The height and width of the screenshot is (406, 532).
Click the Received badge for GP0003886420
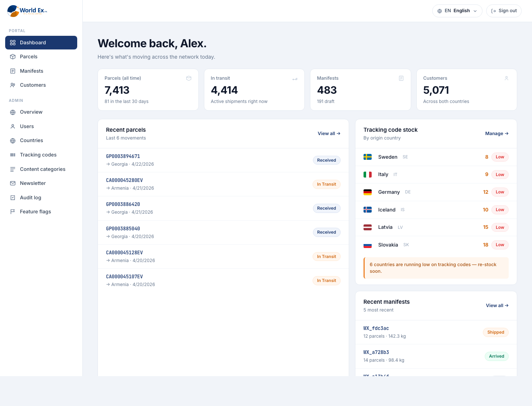click(x=327, y=208)
